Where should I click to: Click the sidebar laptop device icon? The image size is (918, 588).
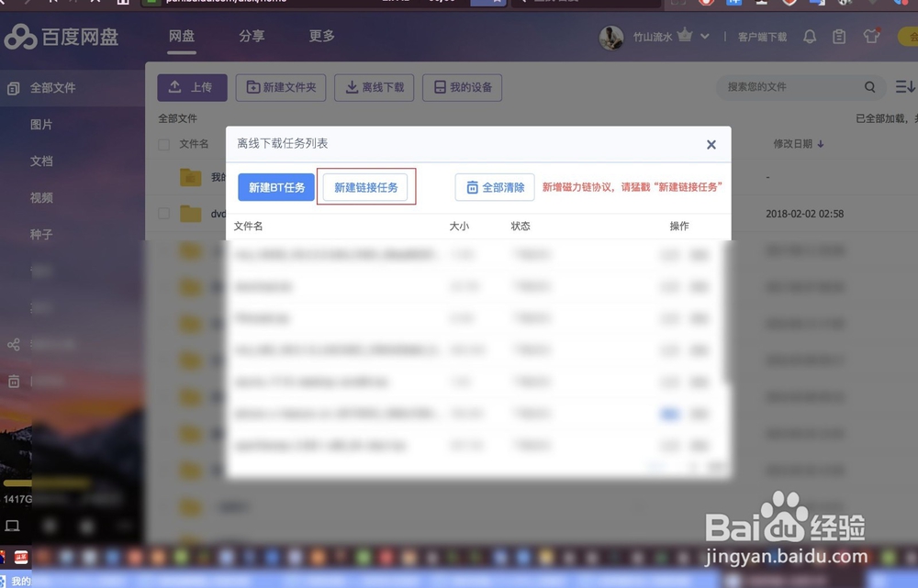click(12, 526)
